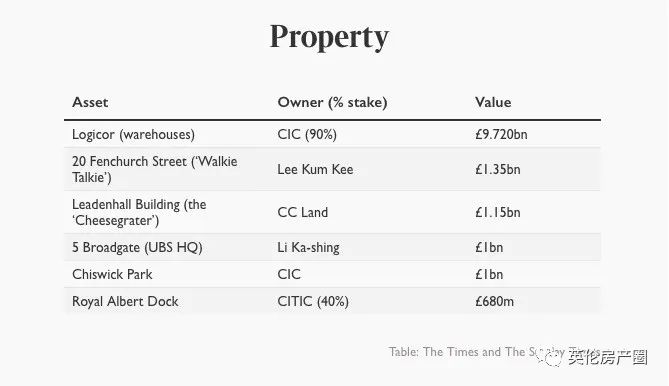Click the CIC (90%) owner cell
669x386 pixels.
point(307,134)
